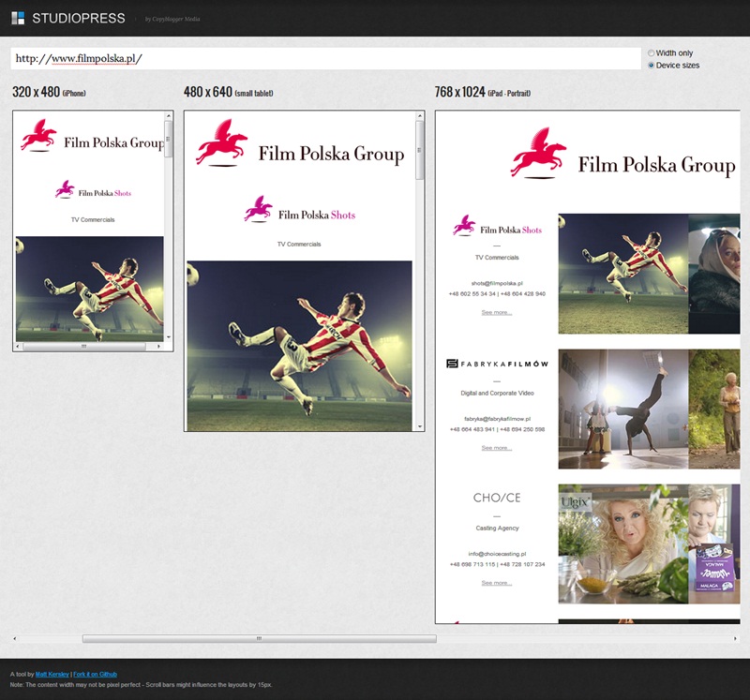Click 'TV Commercials' text in small tablet preview
The image size is (750, 700).
point(299,245)
